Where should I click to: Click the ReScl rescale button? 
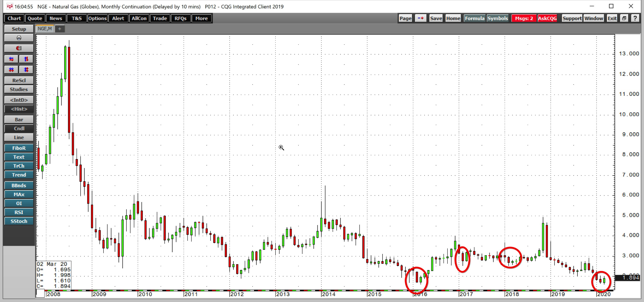click(19, 80)
